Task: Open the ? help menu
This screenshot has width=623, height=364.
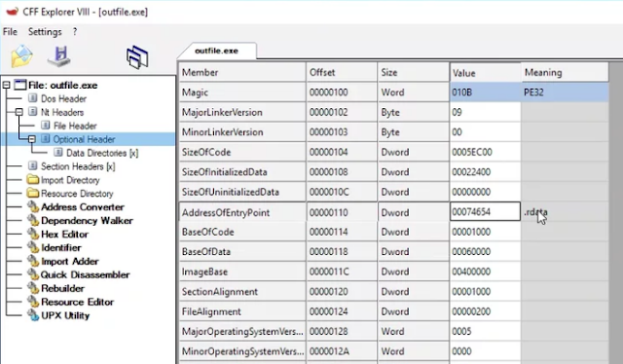Action: point(75,32)
